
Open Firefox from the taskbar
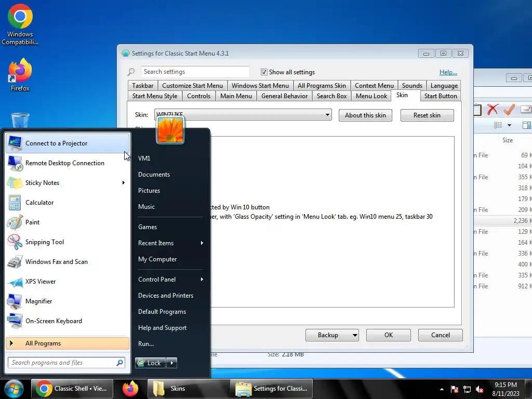pos(130,389)
